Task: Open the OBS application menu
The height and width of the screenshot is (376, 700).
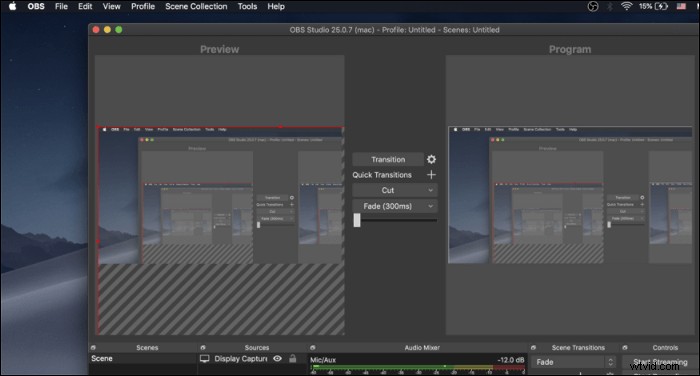Action: 36,6
